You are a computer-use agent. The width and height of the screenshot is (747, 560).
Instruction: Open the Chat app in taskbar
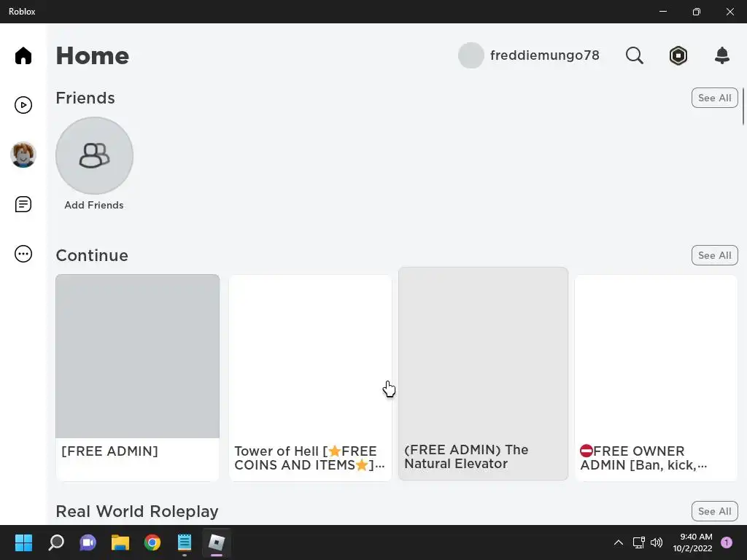click(88, 542)
